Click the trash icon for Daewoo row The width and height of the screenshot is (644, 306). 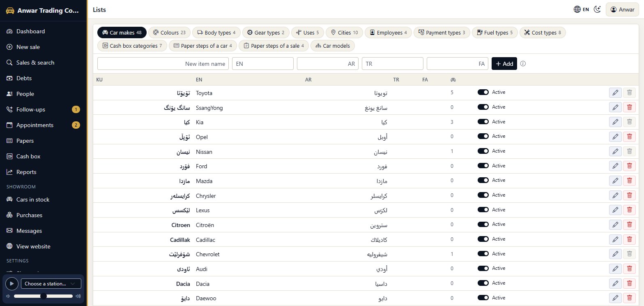point(629,298)
